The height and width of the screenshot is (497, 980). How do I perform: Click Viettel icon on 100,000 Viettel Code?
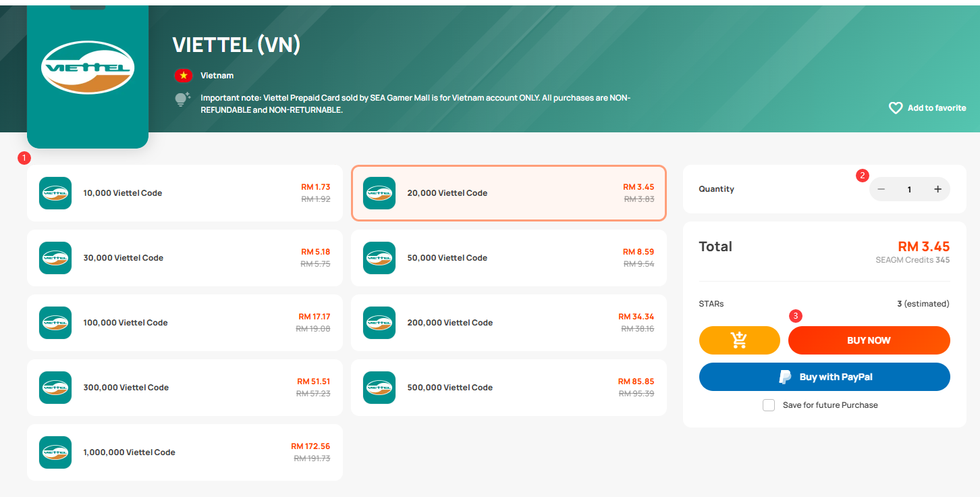tap(55, 323)
